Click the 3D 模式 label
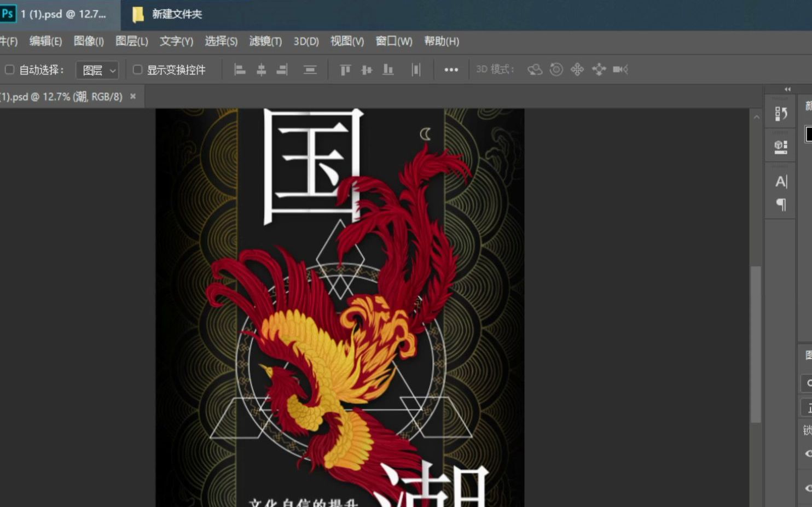The height and width of the screenshot is (507, 812). pyautogui.click(x=495, y=69)
